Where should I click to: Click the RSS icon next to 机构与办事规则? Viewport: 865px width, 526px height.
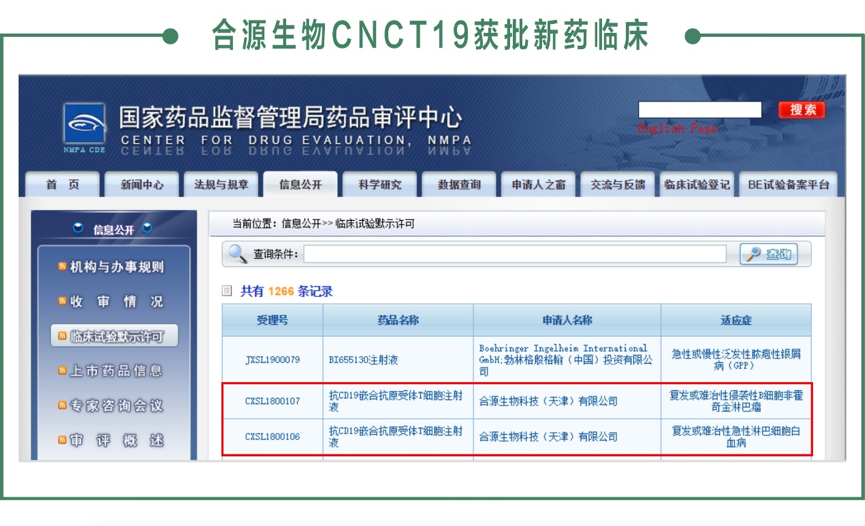pos(62,267)
